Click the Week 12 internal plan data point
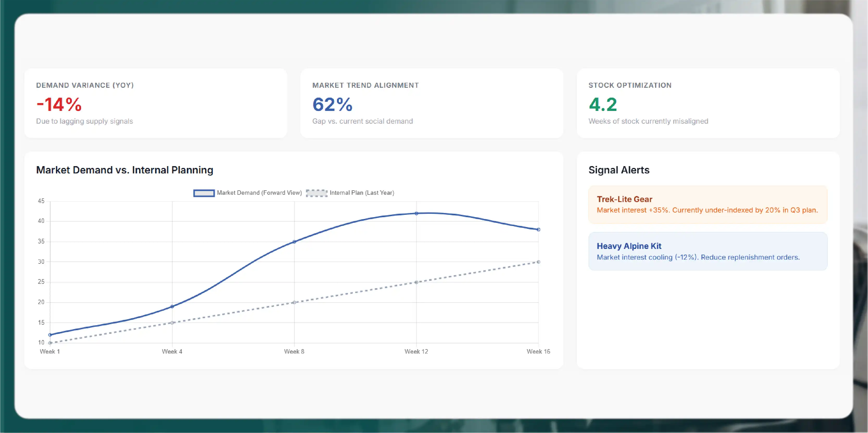Viewport: 868px width, 433px height. (416, 282)
